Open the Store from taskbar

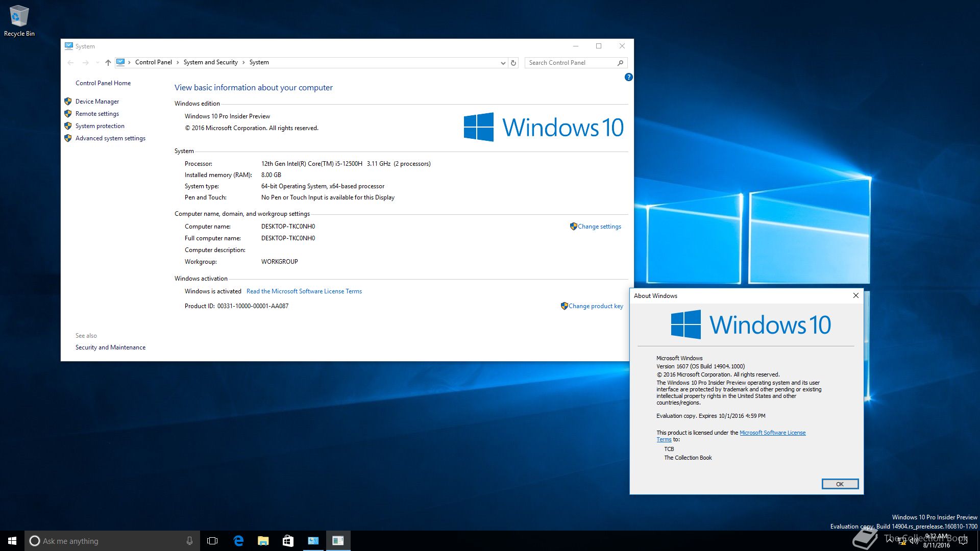[x=288, y=541]
